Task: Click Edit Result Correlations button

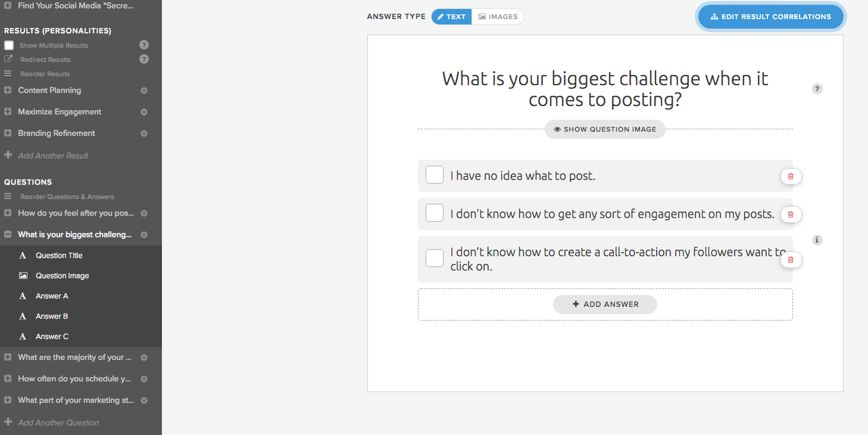Action: (x=770, y=17)
